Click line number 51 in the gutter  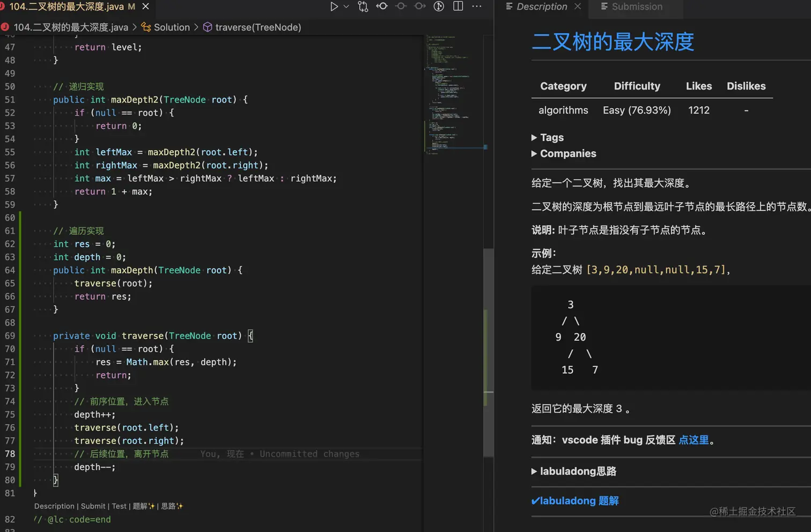click(x=10, y=100)
